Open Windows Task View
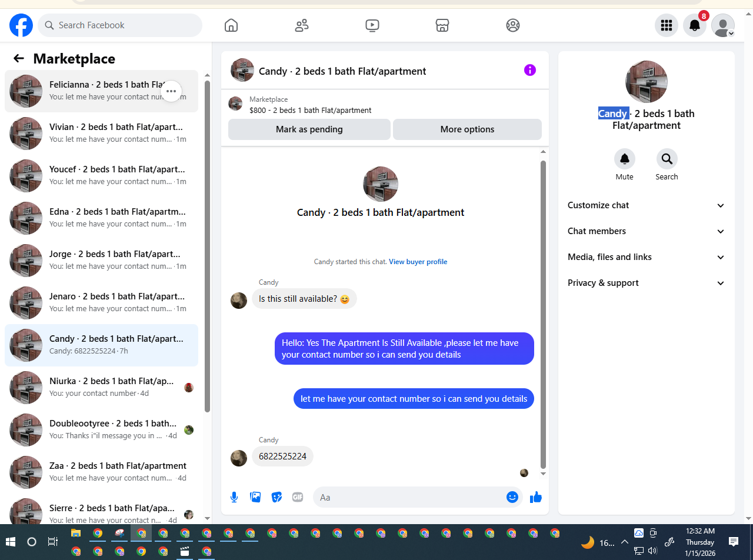The width and height of the screenshot is (753, 560). coord(53,542)
